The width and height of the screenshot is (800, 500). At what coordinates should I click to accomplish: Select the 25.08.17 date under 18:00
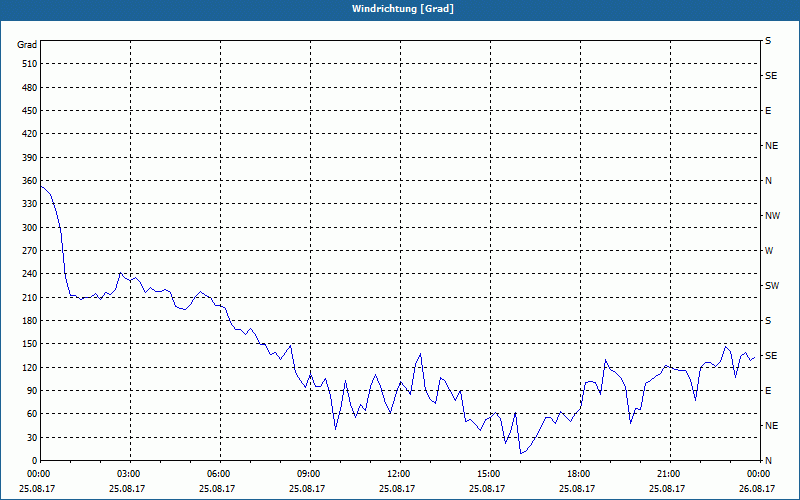point(578,488)
